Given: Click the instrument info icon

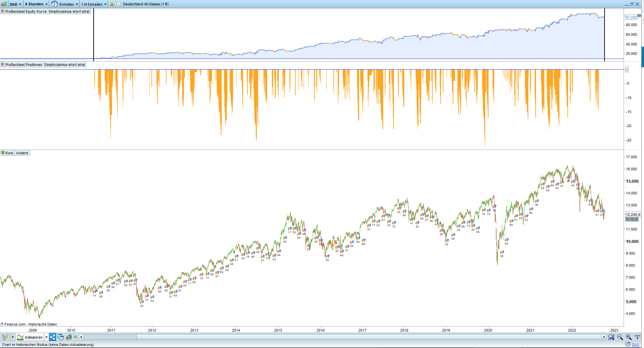Looking at the screenshot, I should tap(119, 4).
